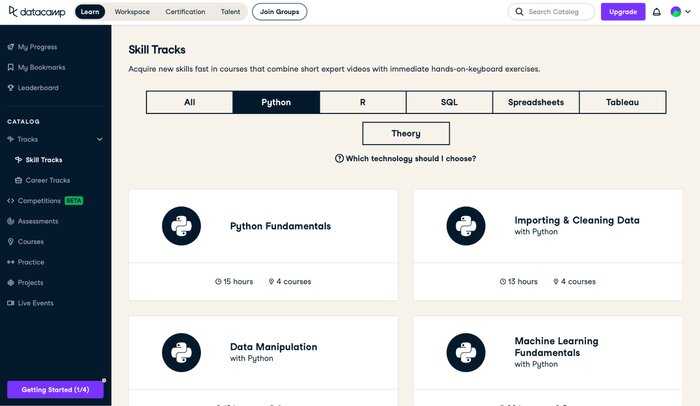
Task: Focus the Search Catalog field
Action: tap(551, 12)
